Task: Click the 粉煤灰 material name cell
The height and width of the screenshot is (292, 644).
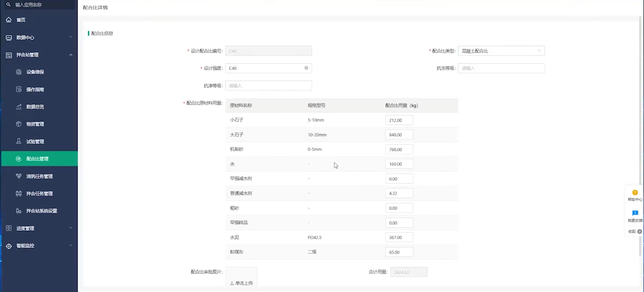Action: [x=237, y=252]
